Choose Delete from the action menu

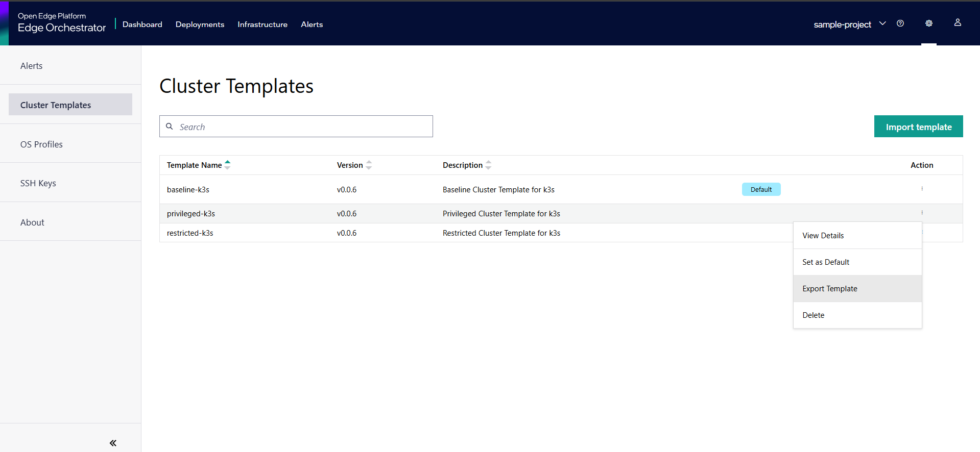pos(813,315)
